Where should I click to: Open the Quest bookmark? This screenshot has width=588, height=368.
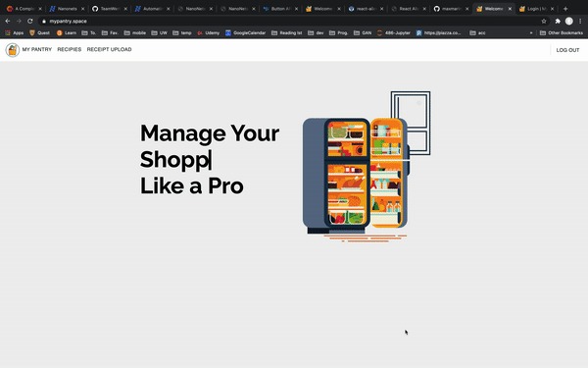40,33
